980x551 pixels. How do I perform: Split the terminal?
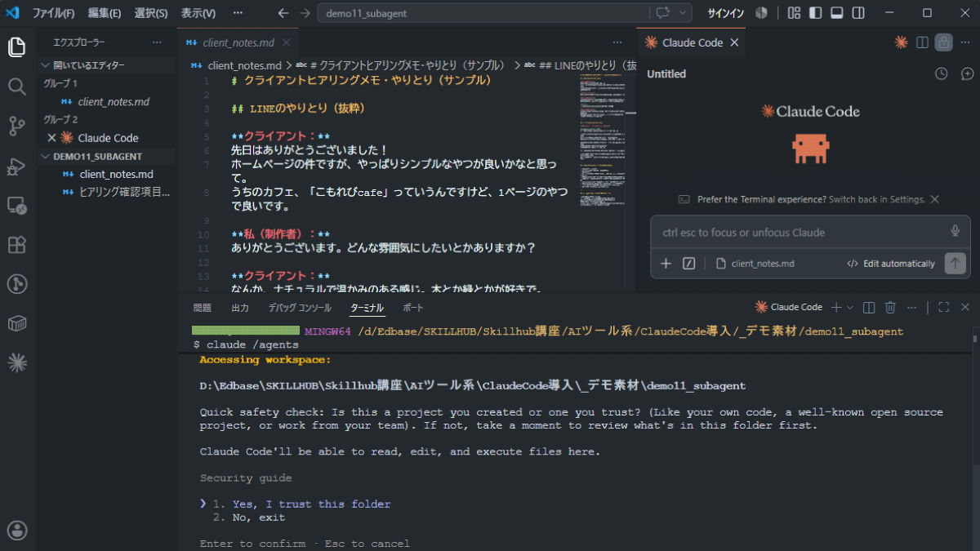(x=869, y=307)
